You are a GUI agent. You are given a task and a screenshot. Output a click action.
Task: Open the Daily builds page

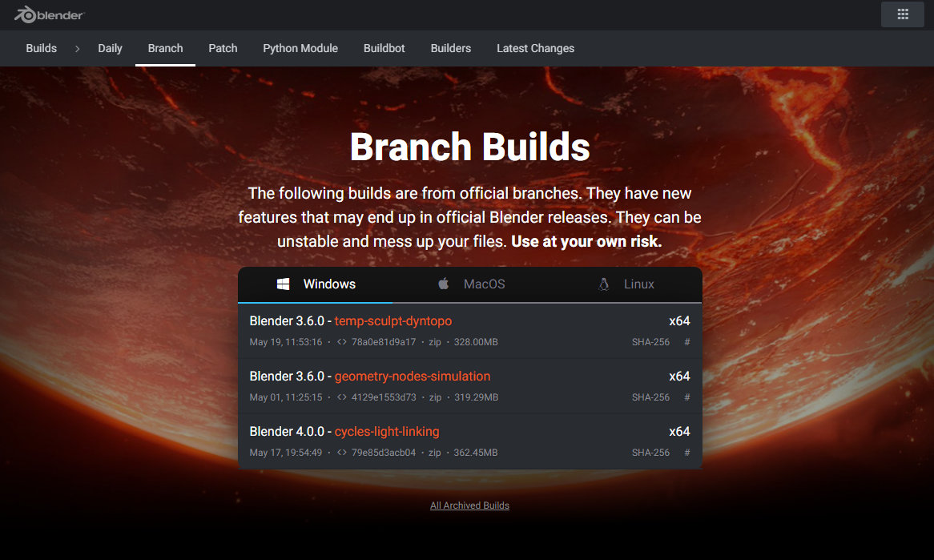point(110,48)
